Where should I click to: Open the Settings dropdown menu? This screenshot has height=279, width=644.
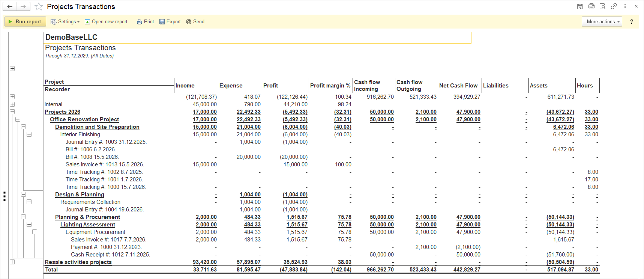[65, 22]
